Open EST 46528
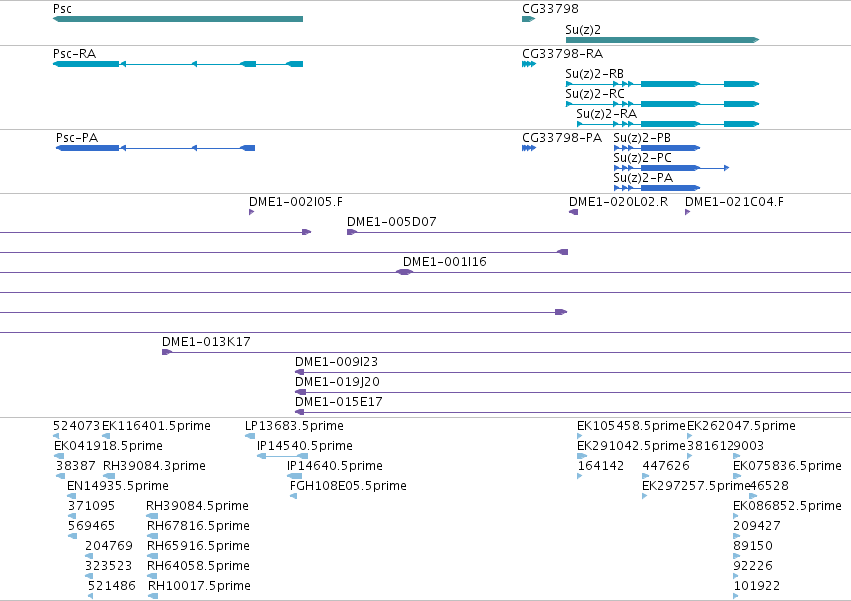 770,486
